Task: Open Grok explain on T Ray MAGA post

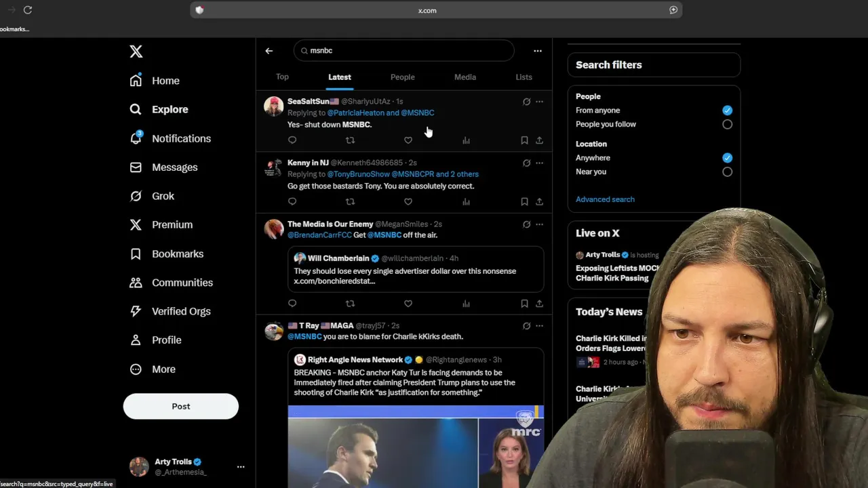Action: coord(526,326)
